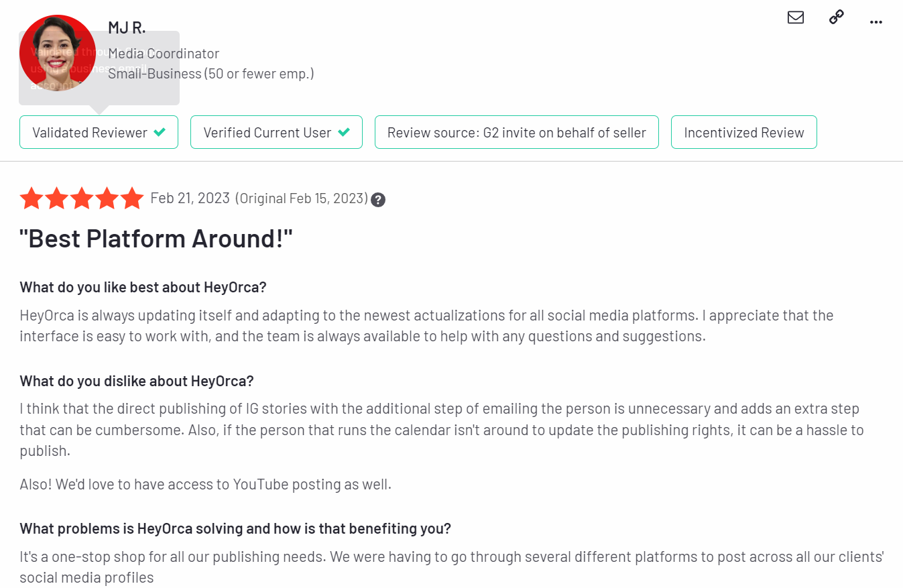The height and width of the screenshot is (588, 903).
Task: Click the Feb 21, 2023 review date
Action: [190, 198]
